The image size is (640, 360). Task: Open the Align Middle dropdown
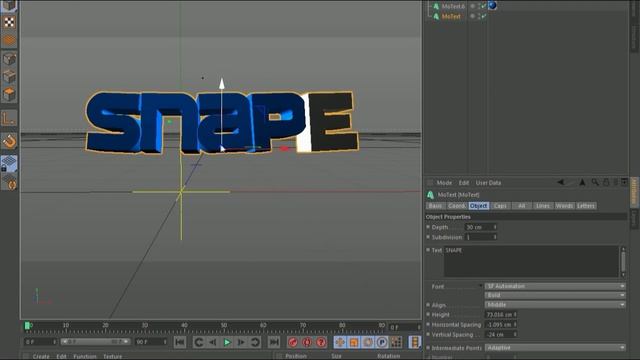pyautogui.click(x=555, y=304)
